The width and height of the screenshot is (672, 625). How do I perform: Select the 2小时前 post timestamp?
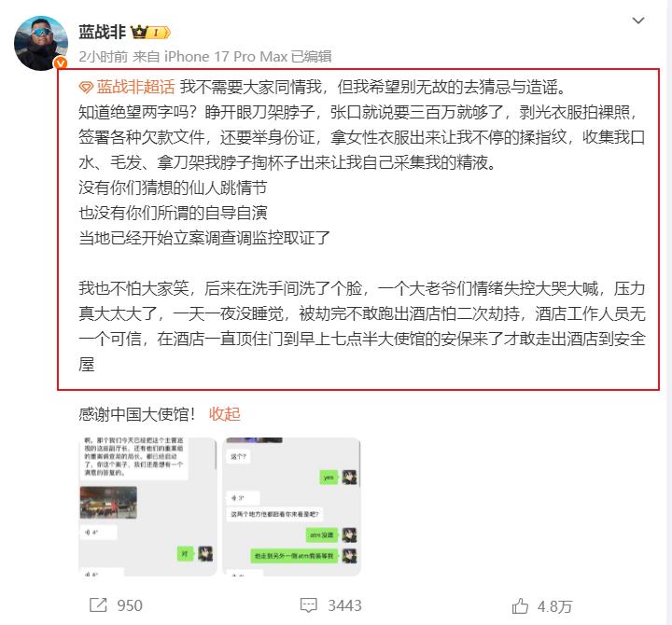pyautogui.click(x=104, y=57)
